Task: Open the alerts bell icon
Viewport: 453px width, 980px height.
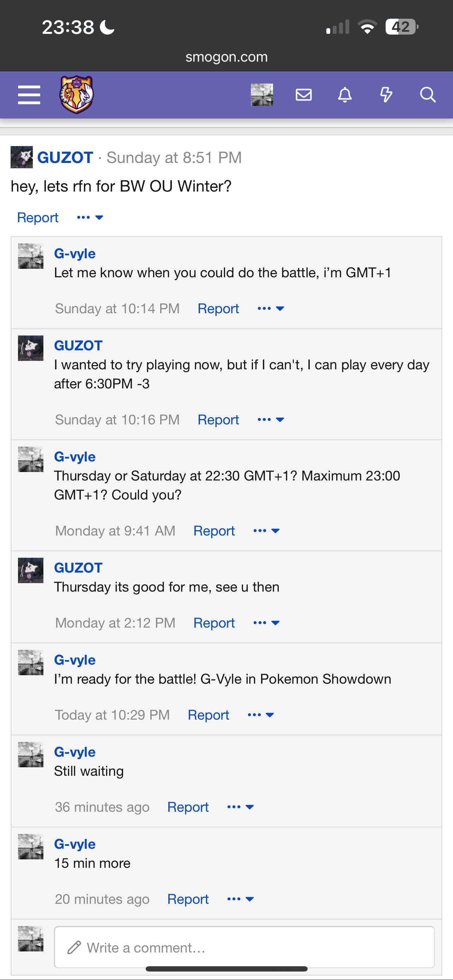Action: coord(345,95)
